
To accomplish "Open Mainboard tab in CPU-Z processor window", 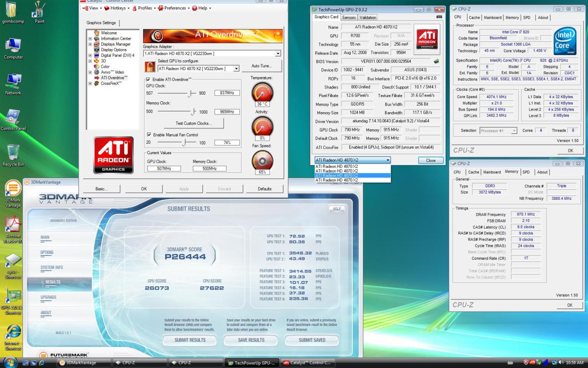I will tap(493, 18).
